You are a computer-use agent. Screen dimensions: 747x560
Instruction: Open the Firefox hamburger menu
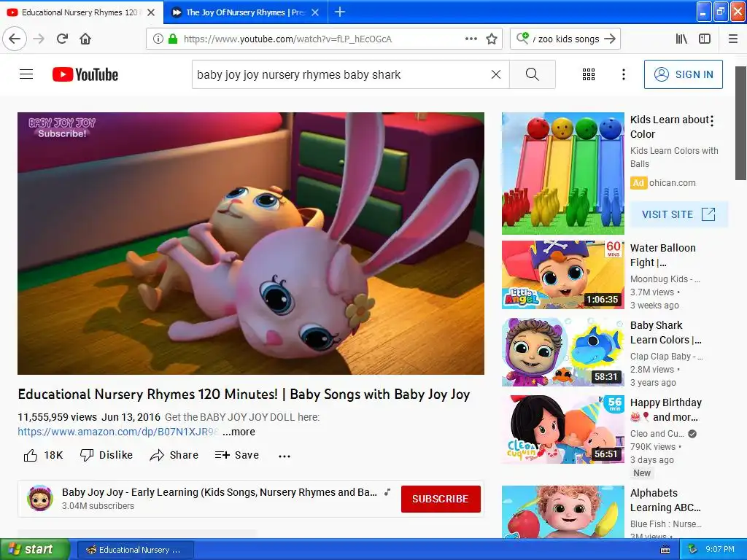tap(733, 39)
